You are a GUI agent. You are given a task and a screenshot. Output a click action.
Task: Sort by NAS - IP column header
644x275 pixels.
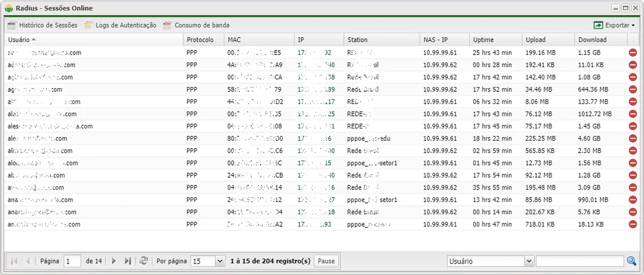(x=444, y=40)
